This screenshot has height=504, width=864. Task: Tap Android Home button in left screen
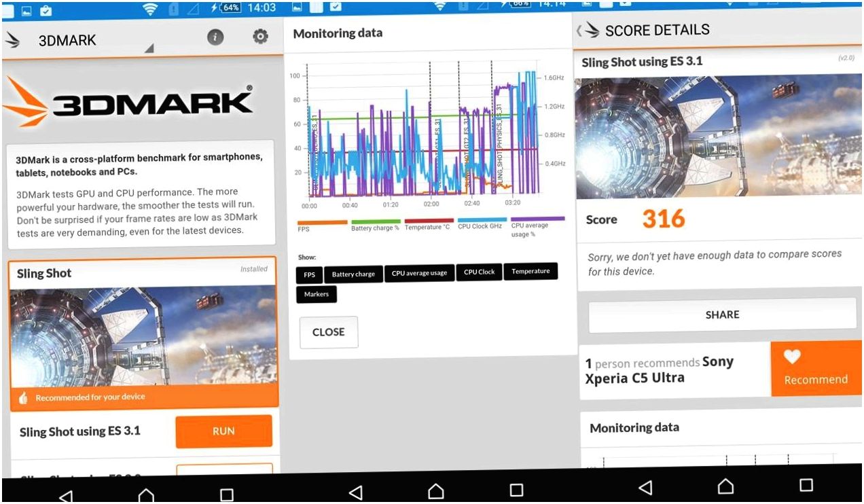(146, 494)
